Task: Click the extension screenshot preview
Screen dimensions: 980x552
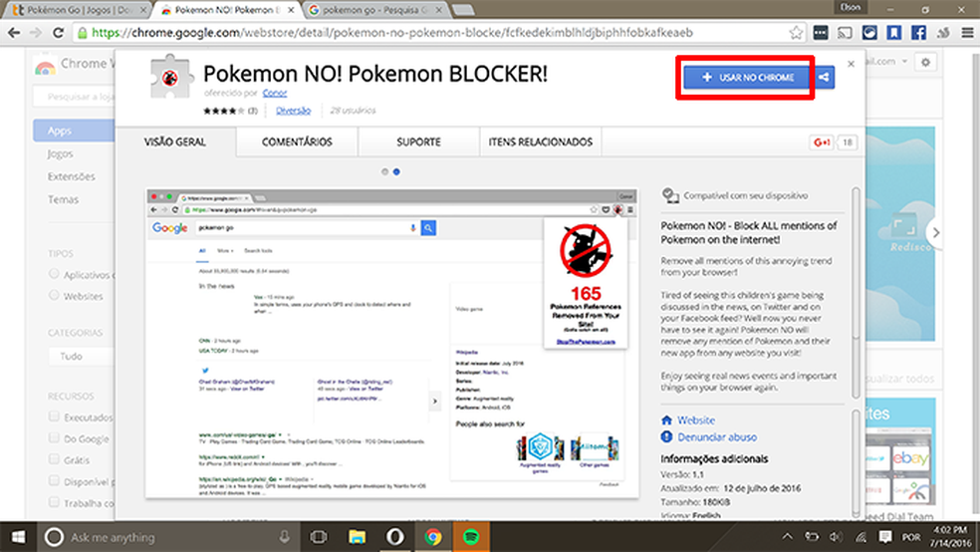Action: click(391, 343)
